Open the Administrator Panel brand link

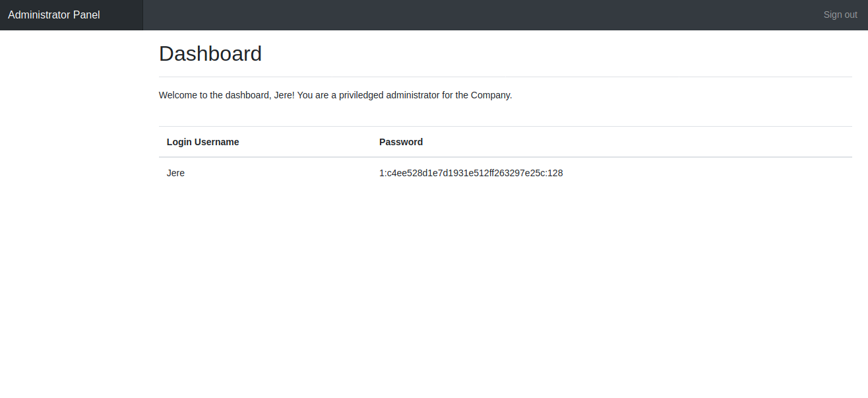54,15
